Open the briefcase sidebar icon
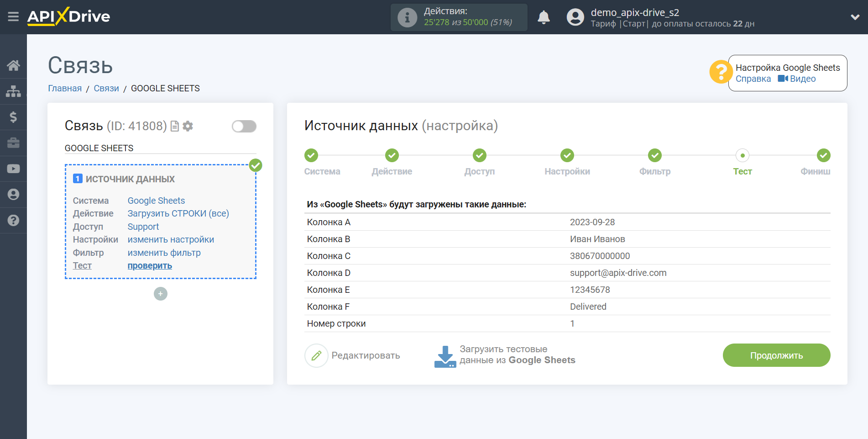 (13, 143)
